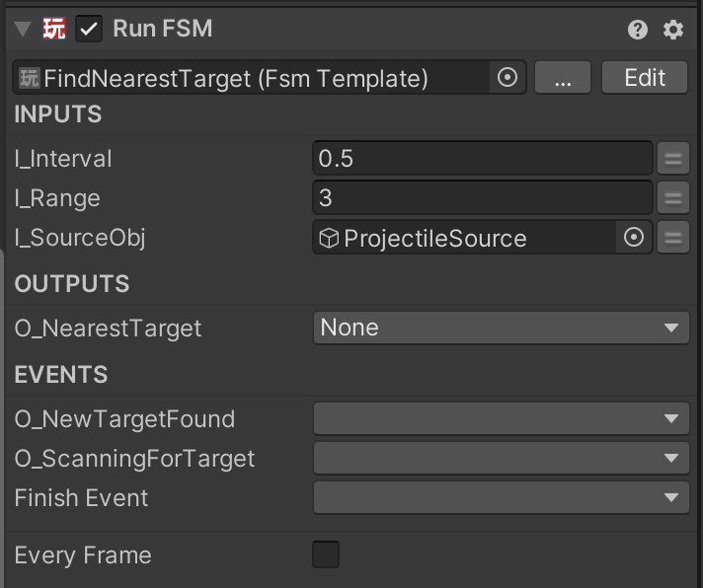
Task: Click the I_Interval value field
Action: 483,158
